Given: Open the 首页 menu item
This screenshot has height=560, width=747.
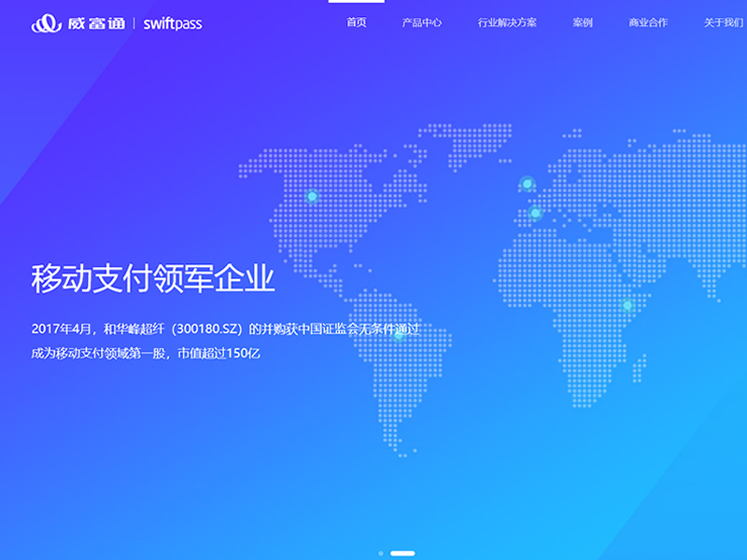Looking at the screenshot, I should click(x=357, y=22).
